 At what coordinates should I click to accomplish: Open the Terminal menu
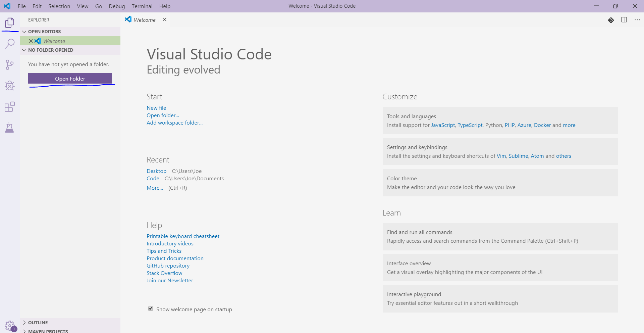pyautogui.click(x=142, y=6)
